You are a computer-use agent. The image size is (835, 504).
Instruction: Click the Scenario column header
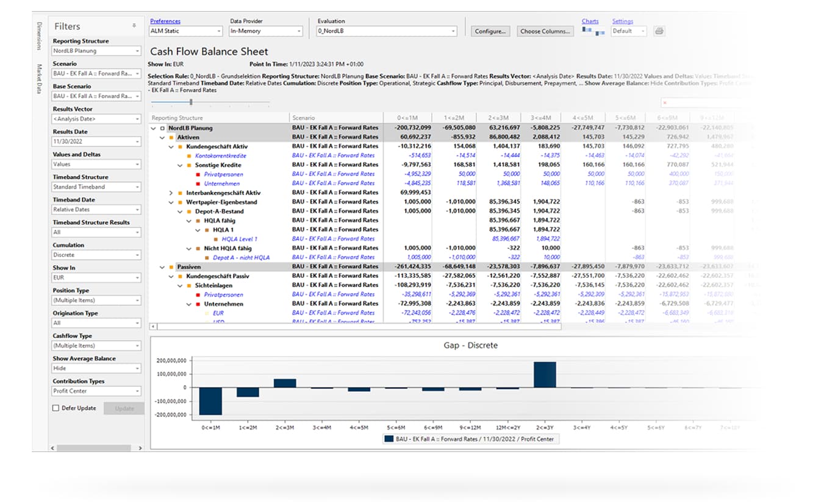[336, 118]
